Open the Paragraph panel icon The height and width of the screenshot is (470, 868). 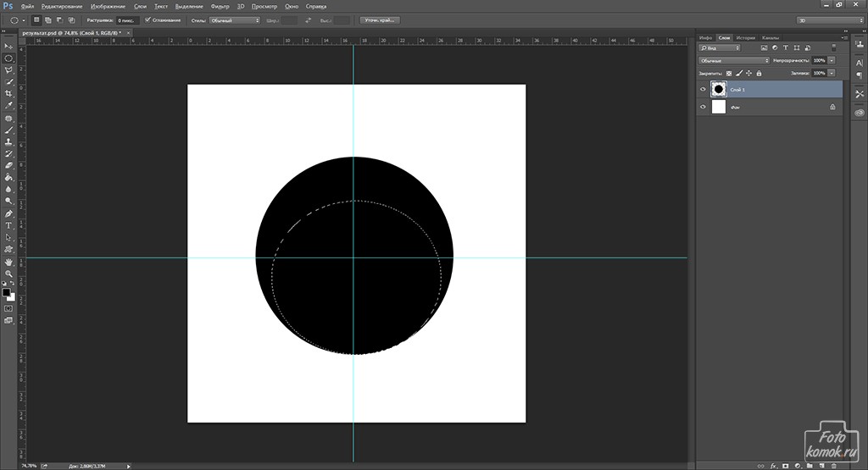click(860, 75)
